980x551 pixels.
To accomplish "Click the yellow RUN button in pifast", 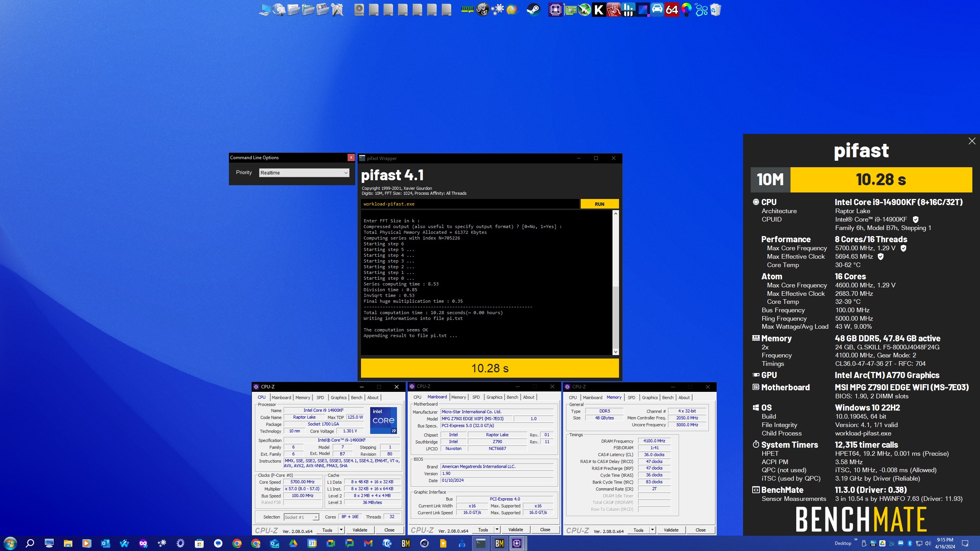I will 599,204.
